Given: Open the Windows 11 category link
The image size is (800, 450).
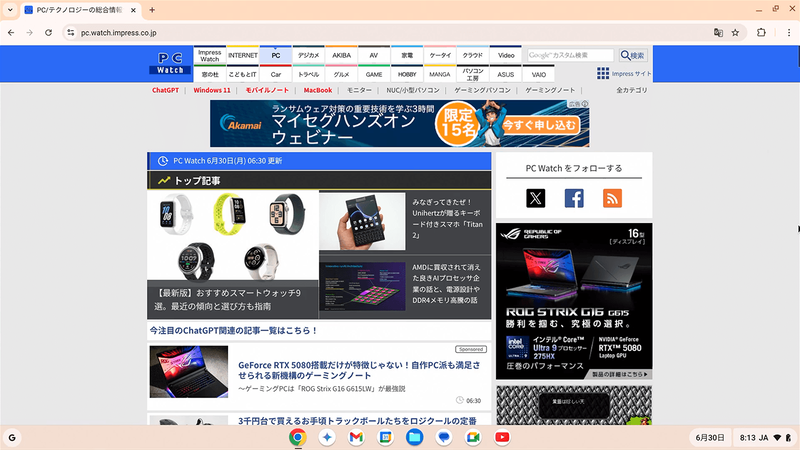Looking at the screenshot, I should [x=212, y=90].
